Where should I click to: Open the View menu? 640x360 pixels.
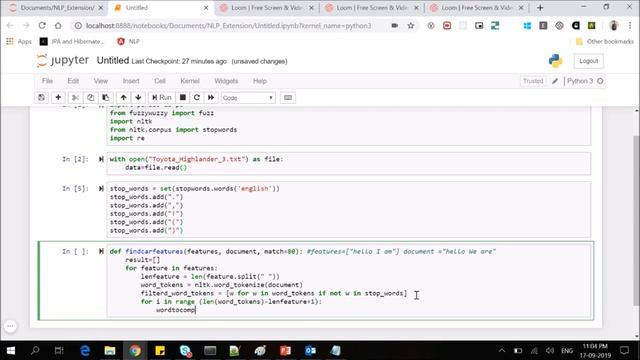click(x=101, y=81)
